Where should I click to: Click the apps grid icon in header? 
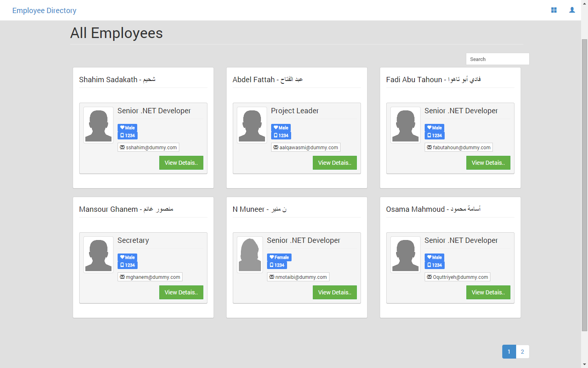[x=554, y=10]
